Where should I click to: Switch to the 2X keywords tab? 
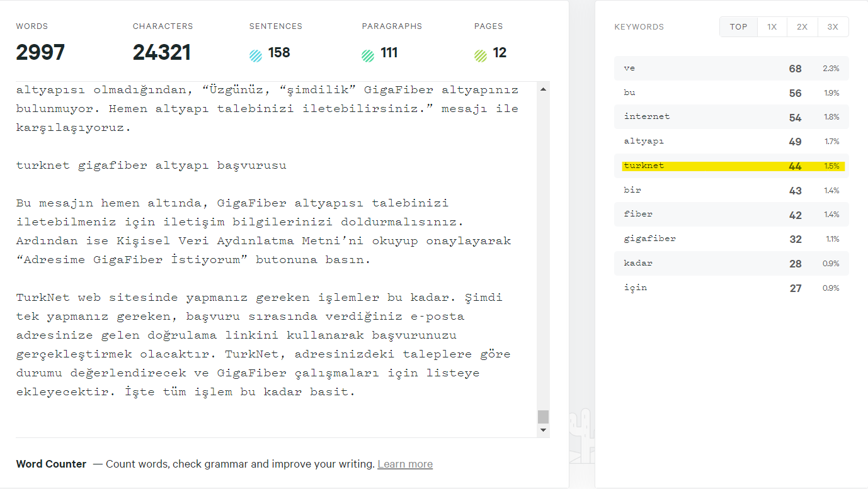[802, 27]
